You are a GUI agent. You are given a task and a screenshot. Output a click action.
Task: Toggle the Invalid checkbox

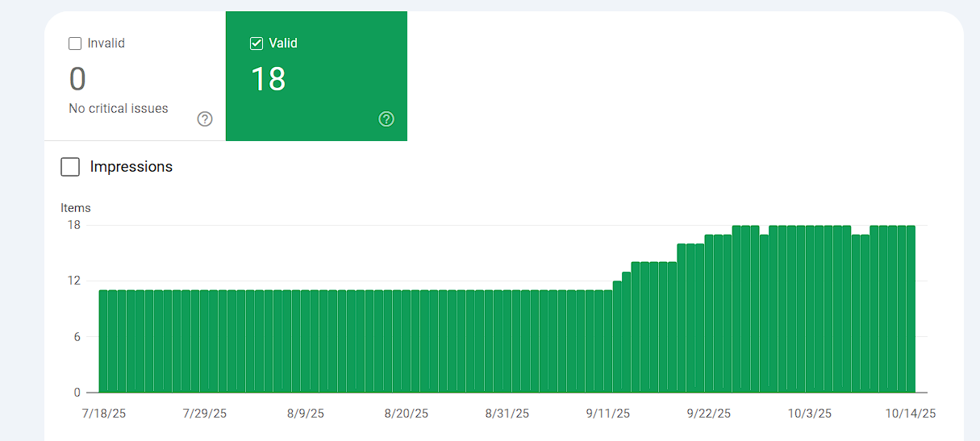coord(75,44)
